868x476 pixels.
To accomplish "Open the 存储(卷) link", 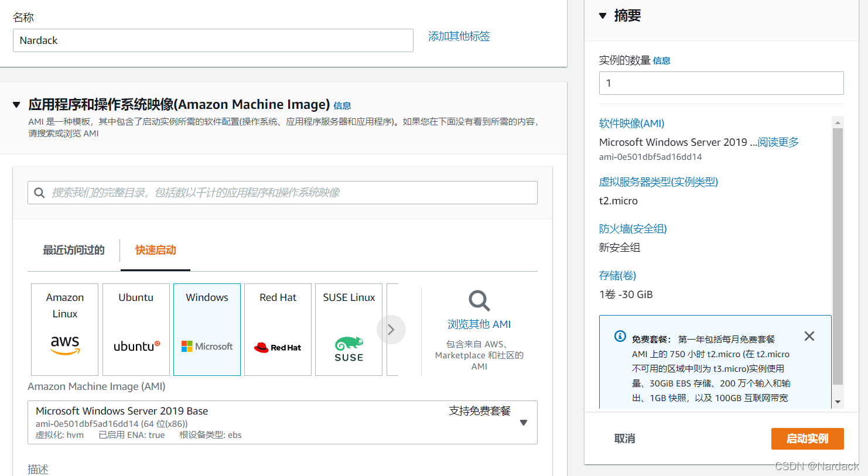I will [x=617, y=276].
